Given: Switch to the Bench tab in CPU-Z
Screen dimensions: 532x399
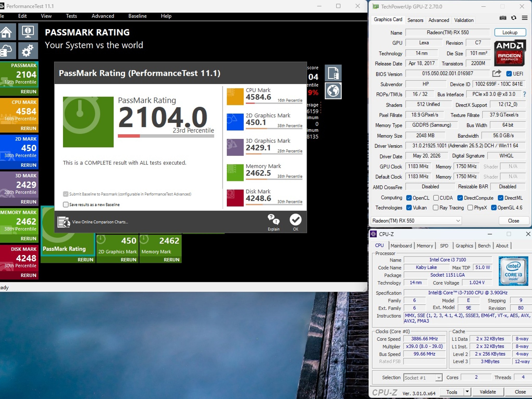Looking at the screenshot, I should point(484,246).
